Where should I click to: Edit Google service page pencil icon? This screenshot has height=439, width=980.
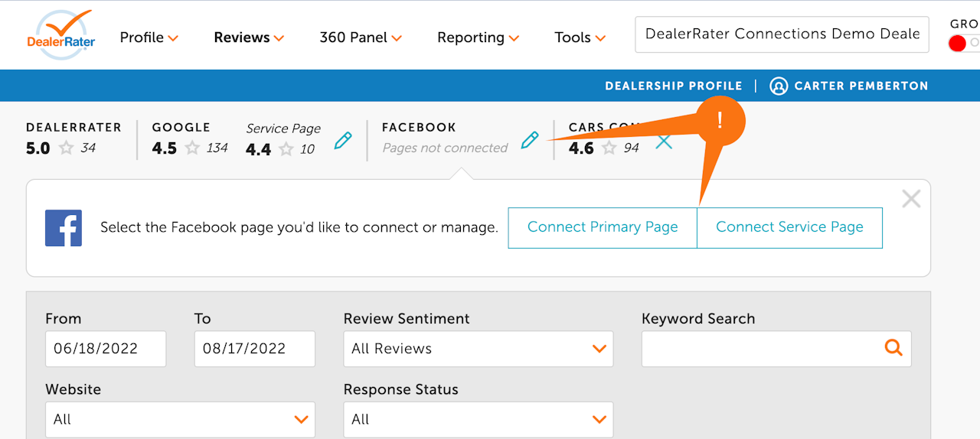pos(343,141)
